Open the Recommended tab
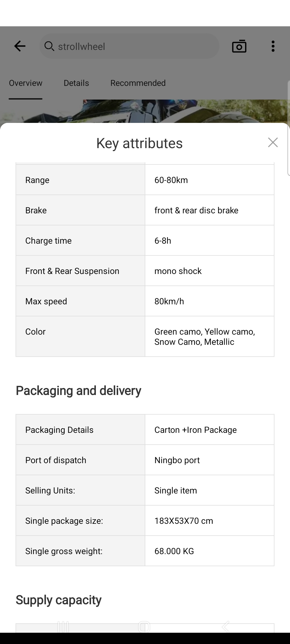 (138, 83)
